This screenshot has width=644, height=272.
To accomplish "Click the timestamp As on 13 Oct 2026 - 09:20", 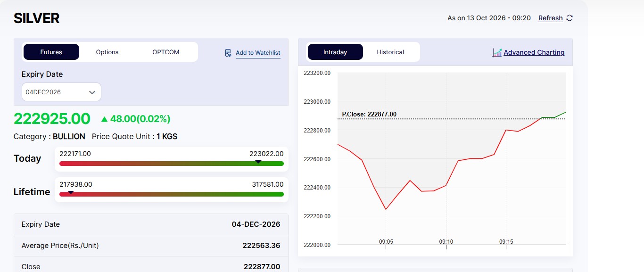I will coord(489,18).
